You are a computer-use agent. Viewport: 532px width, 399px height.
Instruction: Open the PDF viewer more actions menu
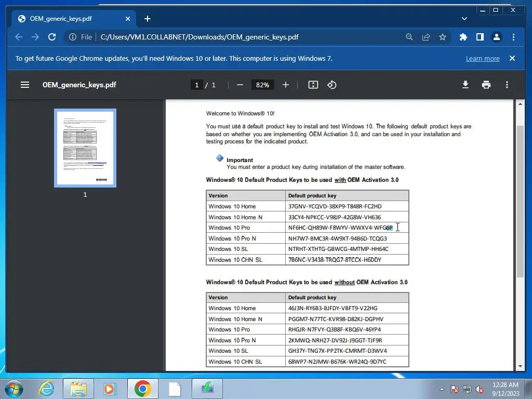[x=507, y=85]
